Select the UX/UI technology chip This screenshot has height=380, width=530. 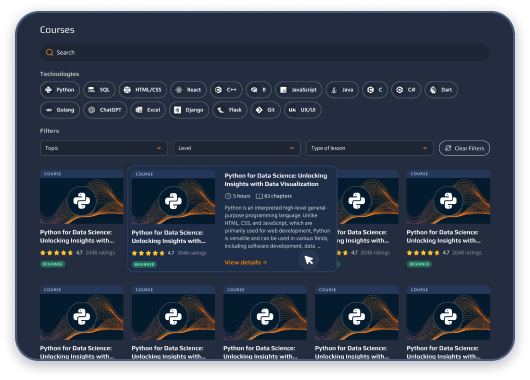click(x=302, y=110)
